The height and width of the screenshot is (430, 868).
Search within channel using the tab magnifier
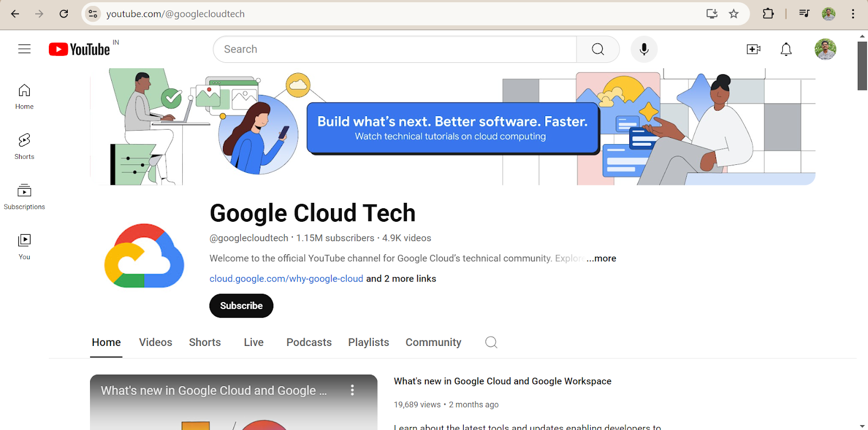[x=491, y=342]
